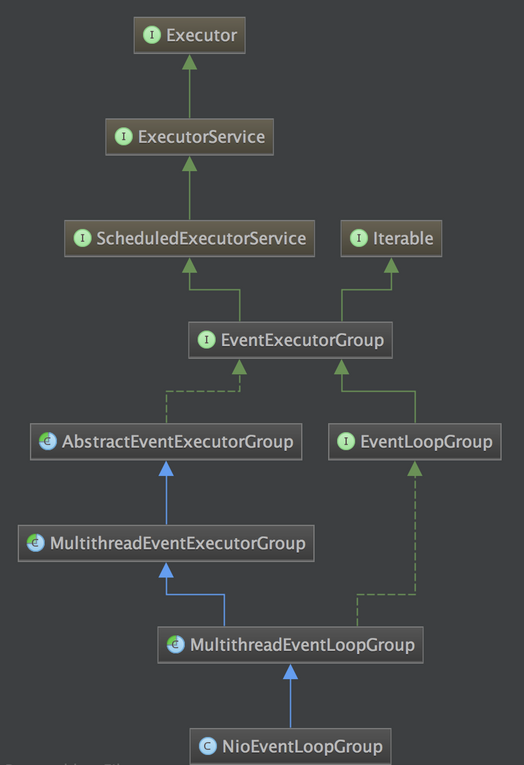Select the ScheduledExecutorService node label
Image resolution: width=524 pixels, height=765 pixels.
pos(201,238)
